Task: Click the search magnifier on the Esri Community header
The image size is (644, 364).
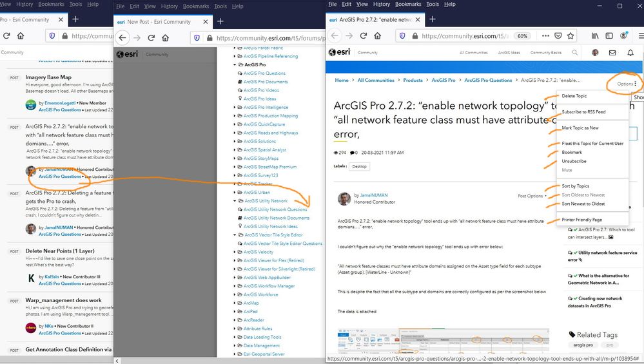Action: (x=574, y=53)
